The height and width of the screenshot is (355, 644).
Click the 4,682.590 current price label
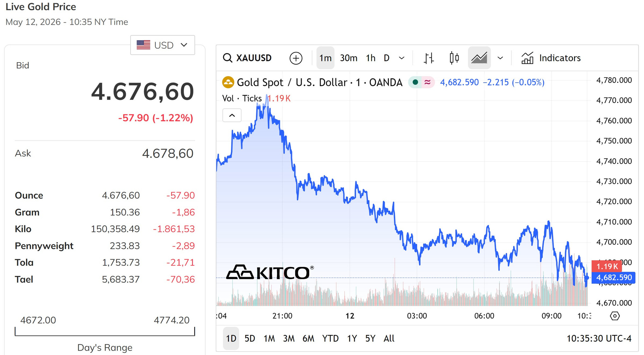pyautogui.click(x=613, y=278)
